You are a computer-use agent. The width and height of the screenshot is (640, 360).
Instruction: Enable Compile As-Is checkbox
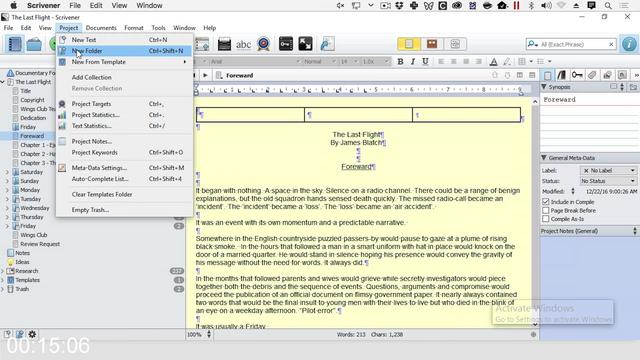546,219
